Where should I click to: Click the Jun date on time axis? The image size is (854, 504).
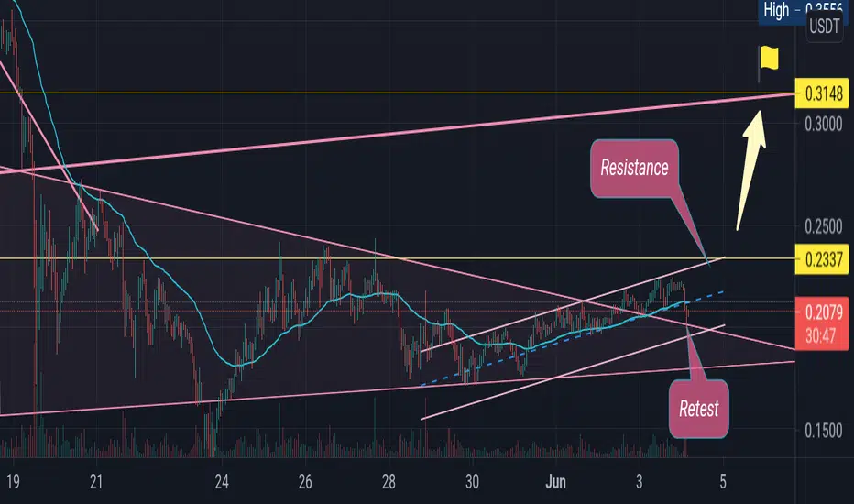[x=555, y=482]
